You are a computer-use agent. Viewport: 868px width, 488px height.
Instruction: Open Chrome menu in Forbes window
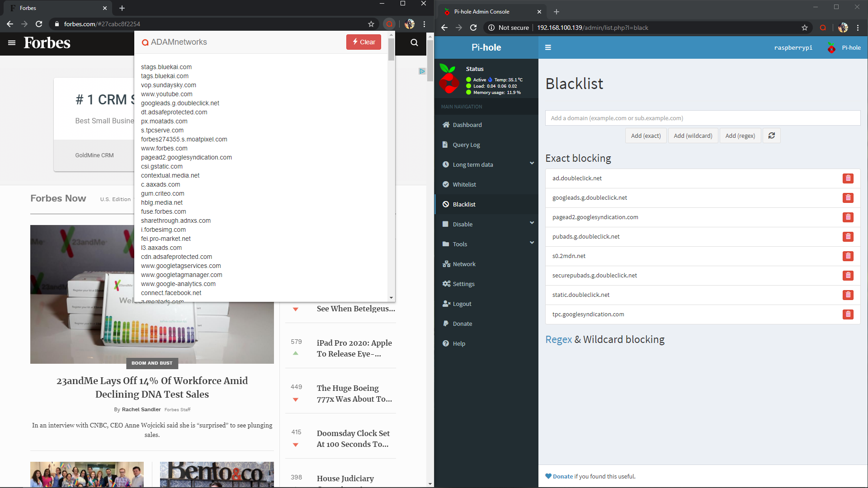tap(424, 24)
